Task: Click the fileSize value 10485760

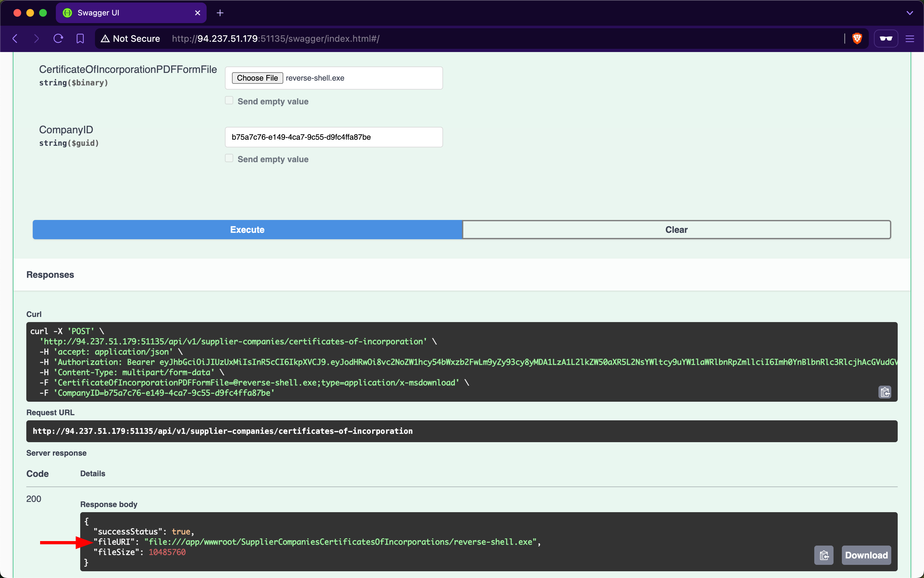Action: click(x=167, y=552)
